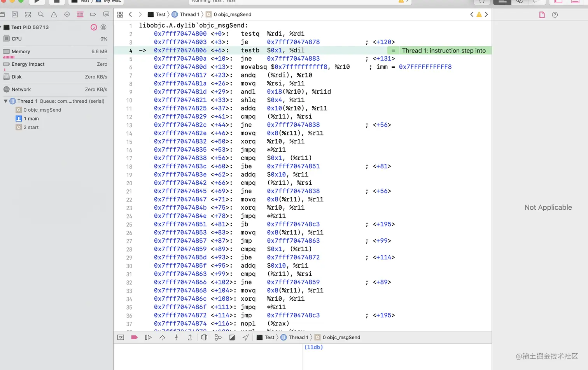Toggle the debug area panel button
This screenshot has width=588, height=370.
click(576, 2)
